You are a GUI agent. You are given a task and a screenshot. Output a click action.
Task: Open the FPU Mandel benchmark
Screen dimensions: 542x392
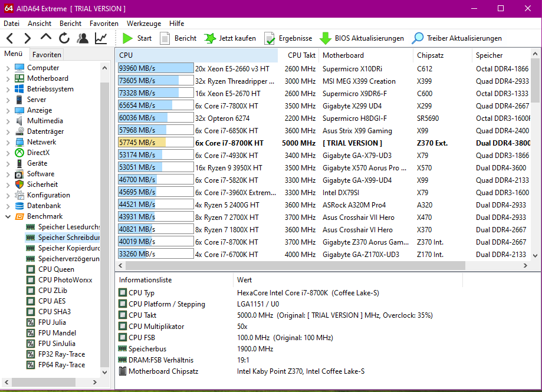[x=51, y=333]
